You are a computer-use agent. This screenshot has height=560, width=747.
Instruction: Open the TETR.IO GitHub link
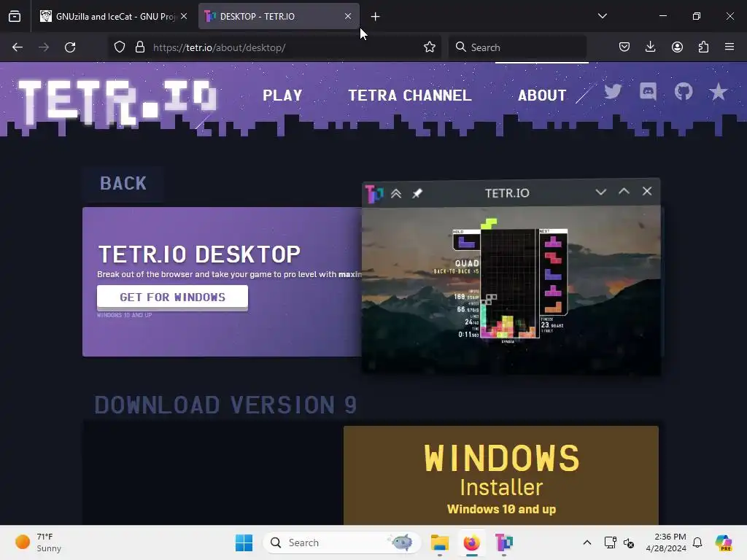683,91
